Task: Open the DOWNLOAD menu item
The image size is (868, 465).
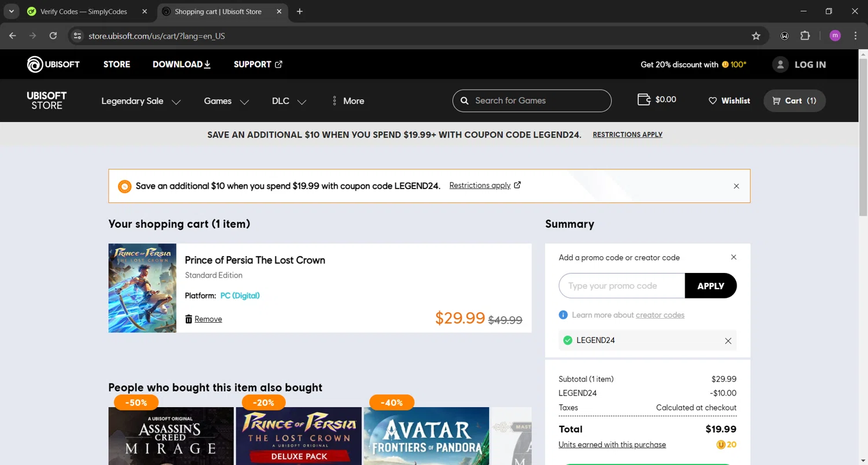Action: (x=182, y=64)
